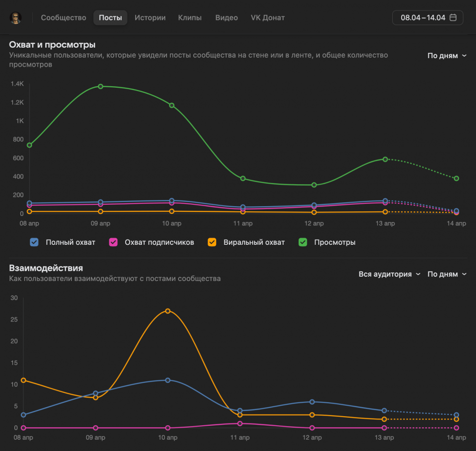Open the community avatar profile picture

[16, 18]
